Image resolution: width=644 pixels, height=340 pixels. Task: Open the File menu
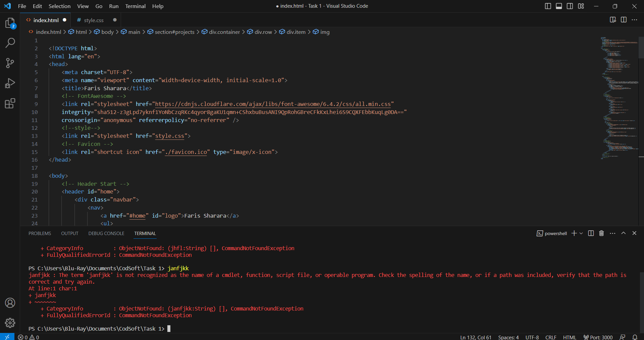[22, 6]
